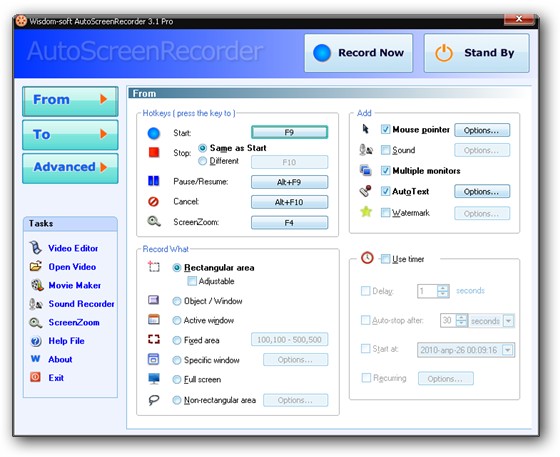560x457 pixels.
Task: Select the Specific window radio option
Action: (x=177, y=360)
